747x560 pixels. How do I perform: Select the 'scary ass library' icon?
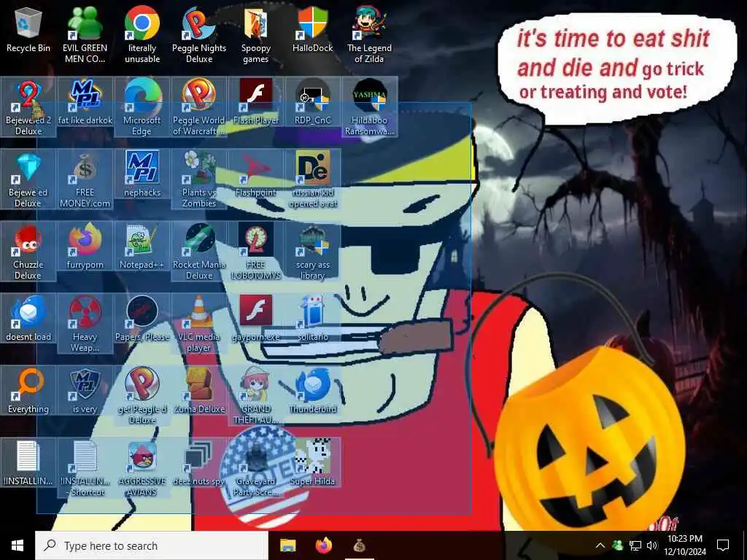pos(312,252)
